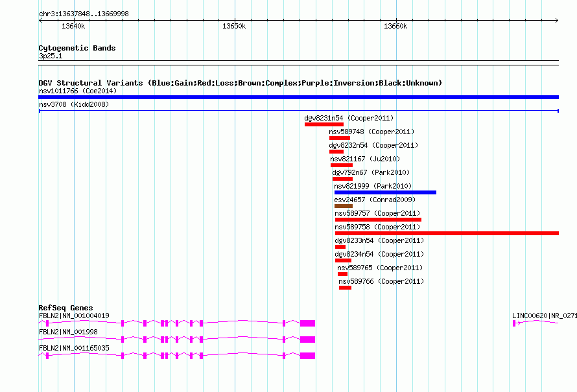The height and width of the screenshot is (392, 577).
Task: Click the 13660k ruler tick label
Action: (x=395, y=26)
